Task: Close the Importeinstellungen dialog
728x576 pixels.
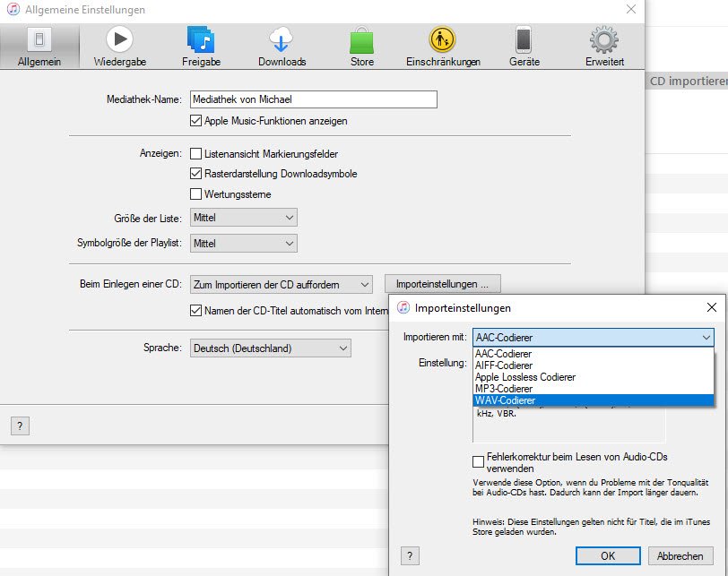Action: click(711, 307)
